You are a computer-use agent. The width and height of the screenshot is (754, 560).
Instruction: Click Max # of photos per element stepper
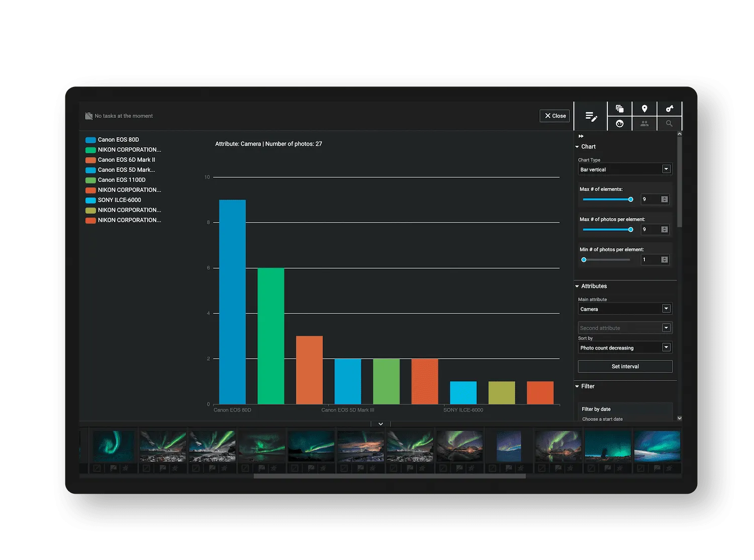click(x=665, y=229)
